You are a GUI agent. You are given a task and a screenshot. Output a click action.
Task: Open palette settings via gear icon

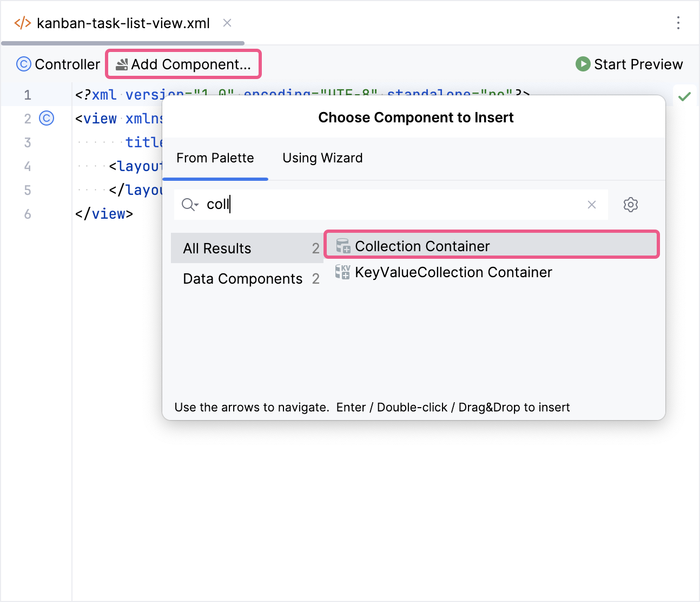coord(630,205)
